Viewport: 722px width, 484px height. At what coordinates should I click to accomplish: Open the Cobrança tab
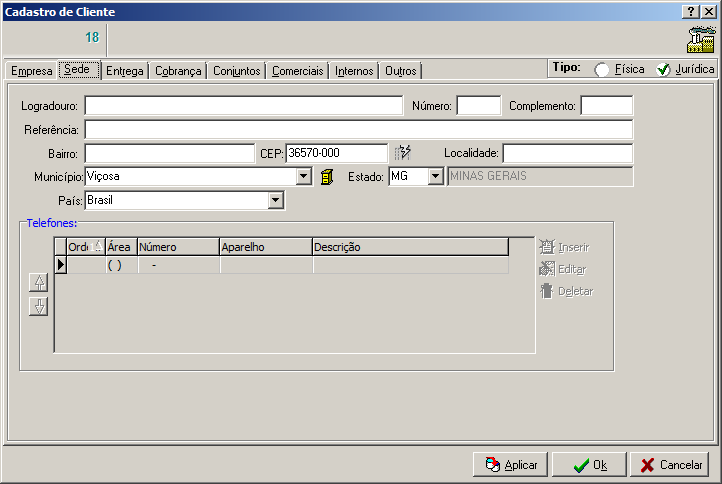[x=179, y=71]
